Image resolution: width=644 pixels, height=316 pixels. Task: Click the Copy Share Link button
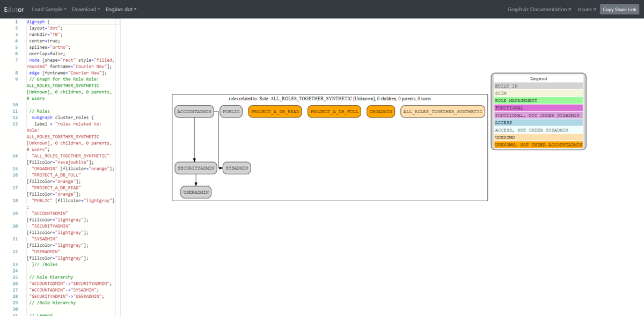click(619, 10)
